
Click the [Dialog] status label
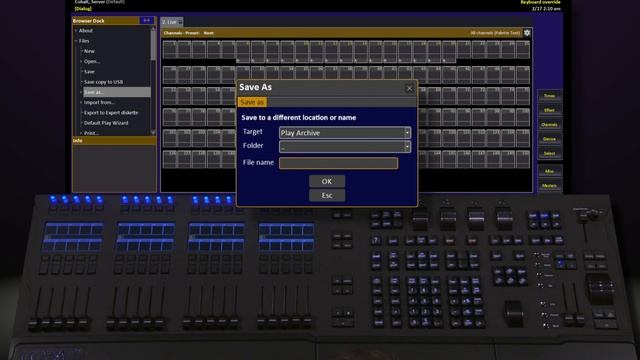tap(83, 9)
